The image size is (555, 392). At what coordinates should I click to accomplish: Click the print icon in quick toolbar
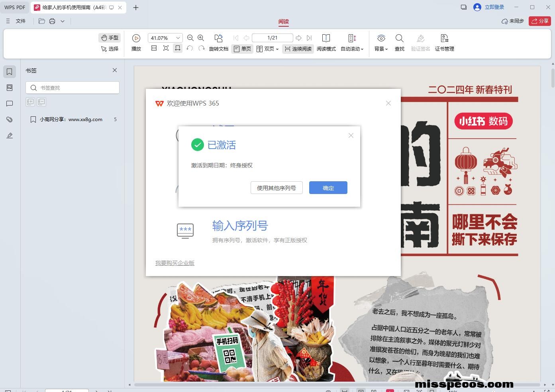(x=52, y=21)
